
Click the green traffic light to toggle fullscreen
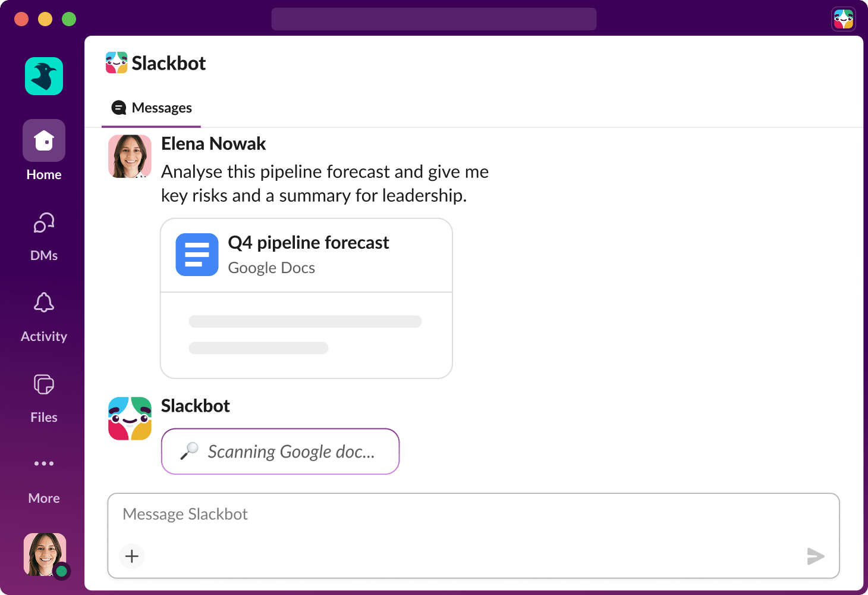pos(69,19)
